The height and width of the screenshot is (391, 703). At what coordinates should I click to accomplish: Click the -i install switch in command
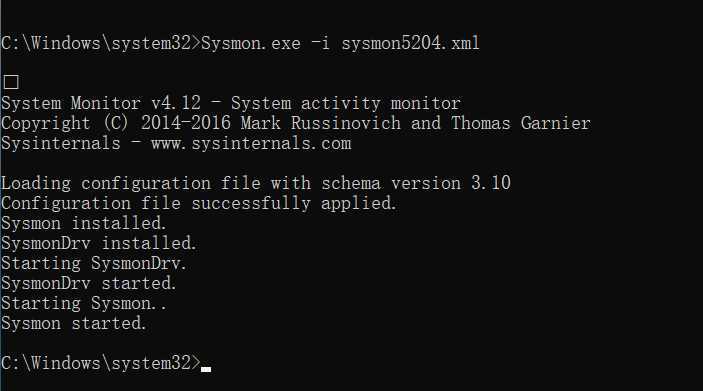pyautogui.click(x=321, y=43)
